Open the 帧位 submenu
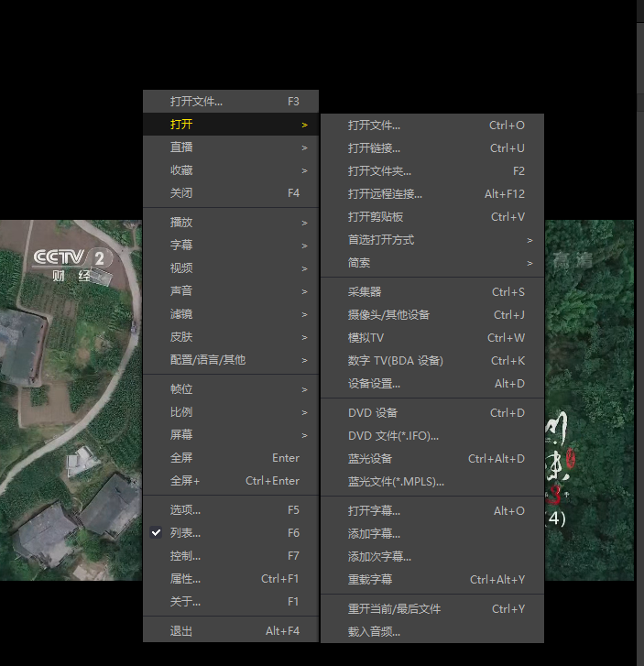644x666 pixels. tap(231, 389)
